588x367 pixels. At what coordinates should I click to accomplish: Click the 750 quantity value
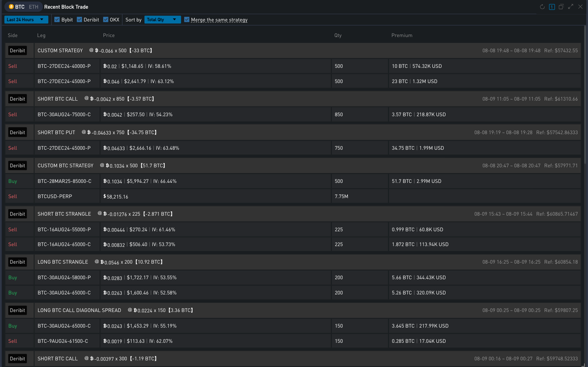click(339, 148)
